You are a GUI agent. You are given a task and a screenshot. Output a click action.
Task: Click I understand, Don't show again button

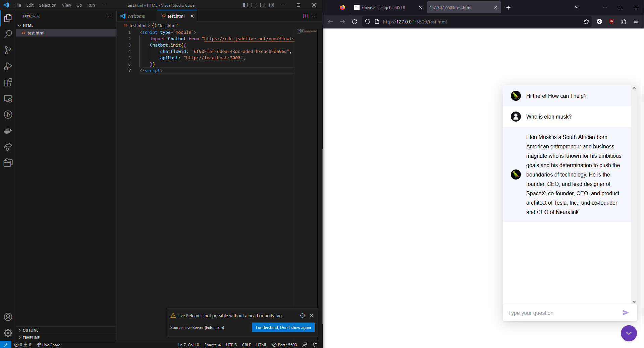click(x=283, y=327)
